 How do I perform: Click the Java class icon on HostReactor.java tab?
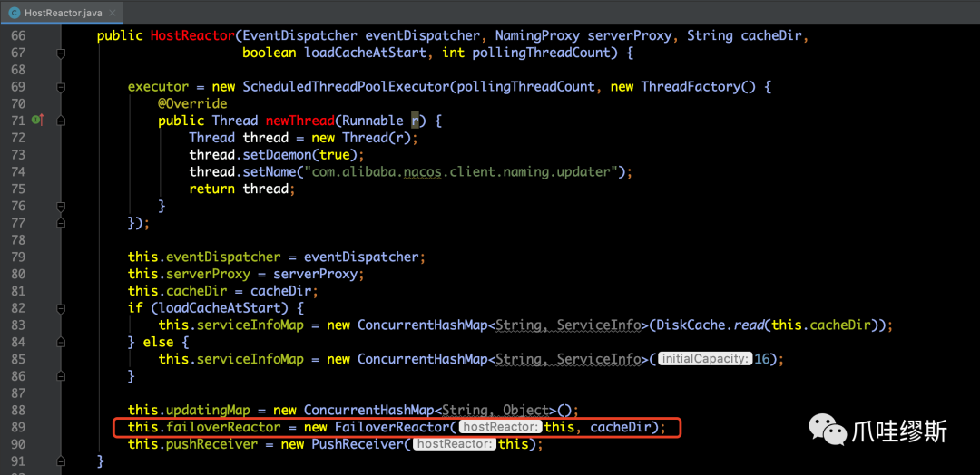pos(15,13)
